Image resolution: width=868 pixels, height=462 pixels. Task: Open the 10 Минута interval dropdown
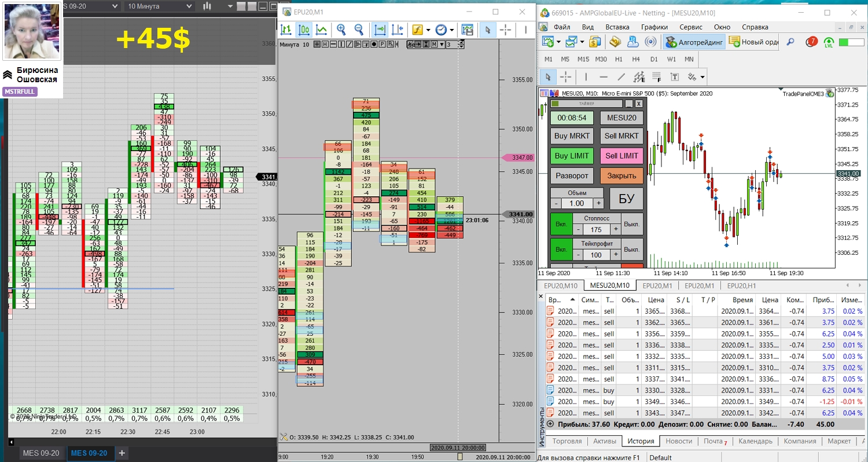tap(159, 6)
